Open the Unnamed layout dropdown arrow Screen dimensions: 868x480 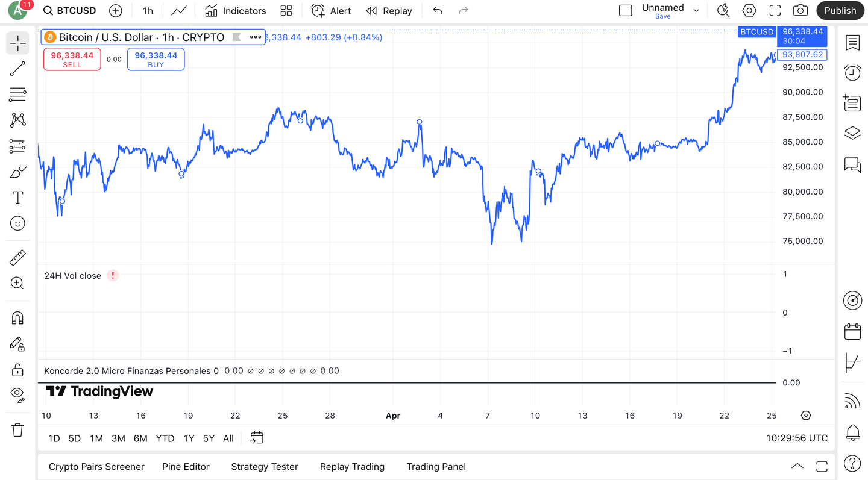(x=697, y=11)
